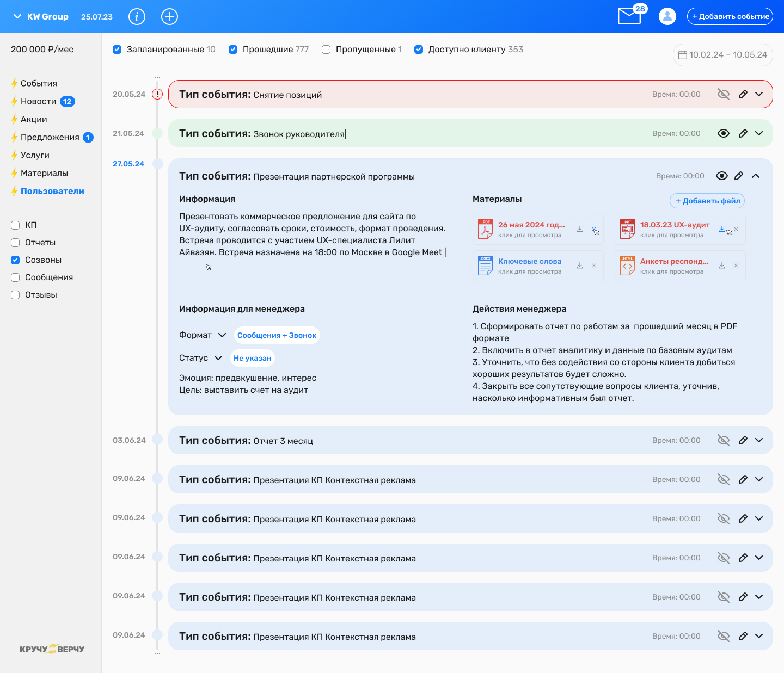
Task: Collapse the Презентация партнерской программы event
Action: 756,176
